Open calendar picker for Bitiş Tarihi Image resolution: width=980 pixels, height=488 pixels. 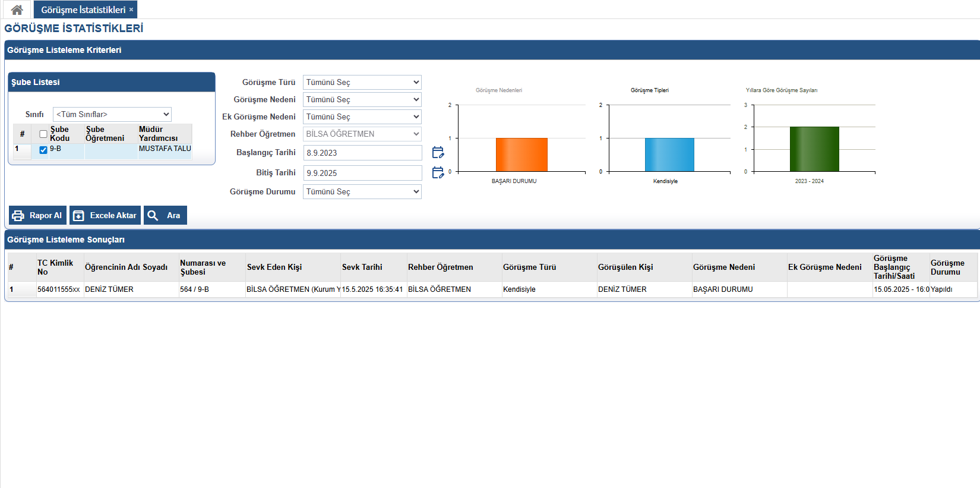(438, 173)
